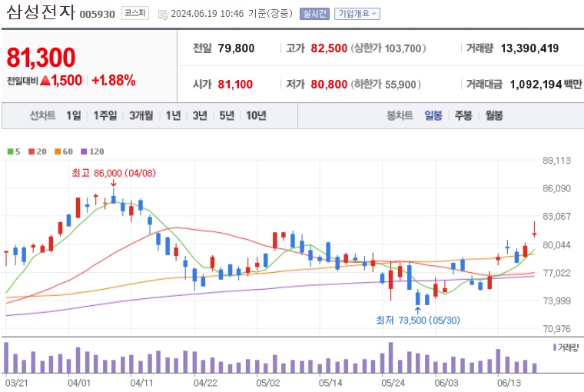Click the 05/14 date axis label
This screenshot has height=392, width=584.
click(x=330, y=383)
